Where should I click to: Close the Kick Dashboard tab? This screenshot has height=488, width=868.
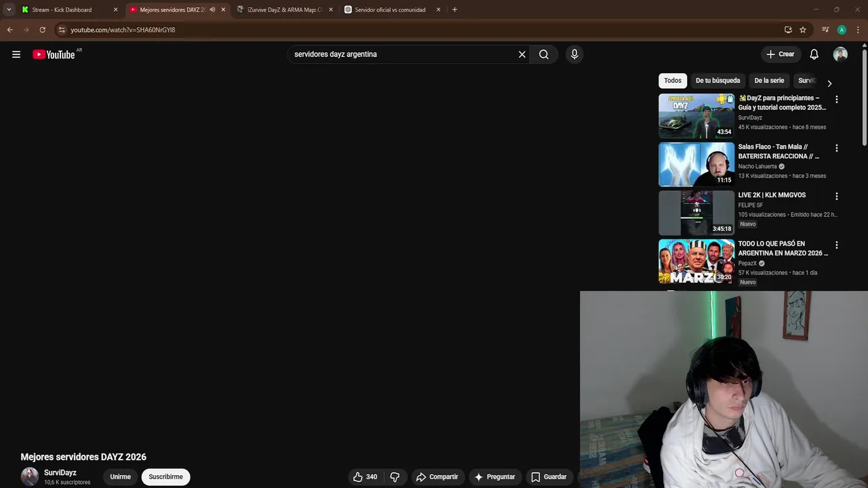point(115,9)
